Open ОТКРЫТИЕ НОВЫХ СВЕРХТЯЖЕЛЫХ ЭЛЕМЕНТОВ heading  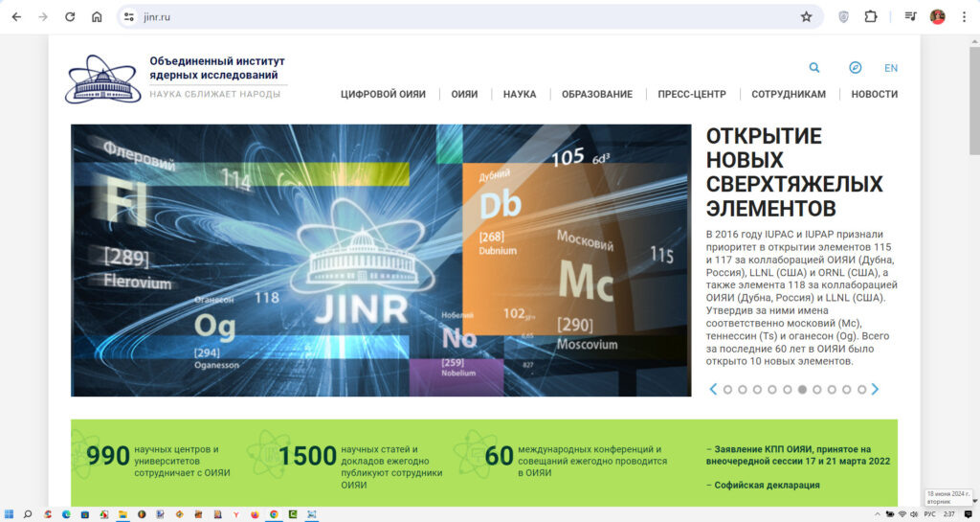click(x=794, y=171)
